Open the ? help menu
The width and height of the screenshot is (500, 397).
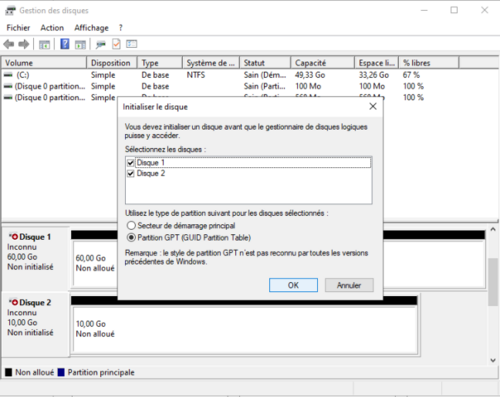click(120, 28)
